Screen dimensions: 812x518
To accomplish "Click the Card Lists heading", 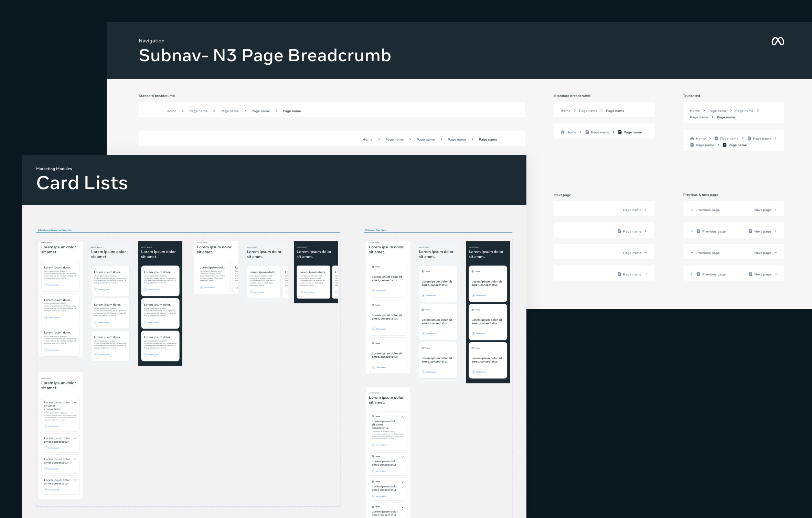I will [x=82, y=183].
